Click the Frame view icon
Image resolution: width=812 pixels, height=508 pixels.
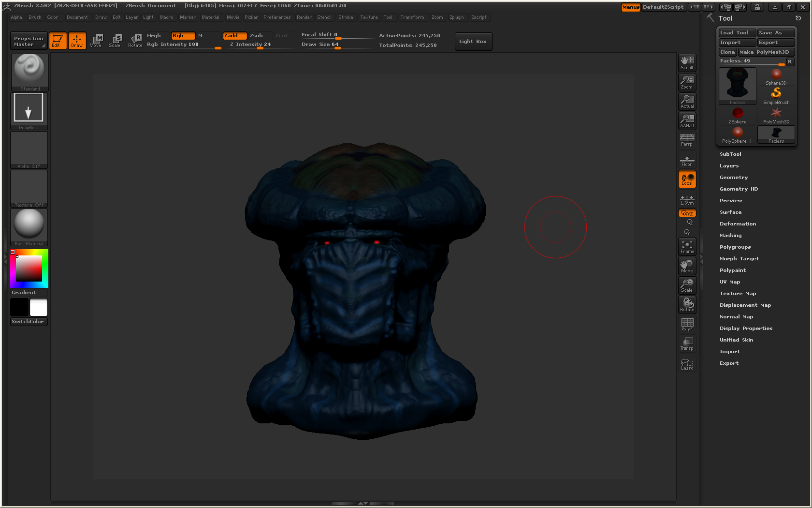click(x=687, y=247)
